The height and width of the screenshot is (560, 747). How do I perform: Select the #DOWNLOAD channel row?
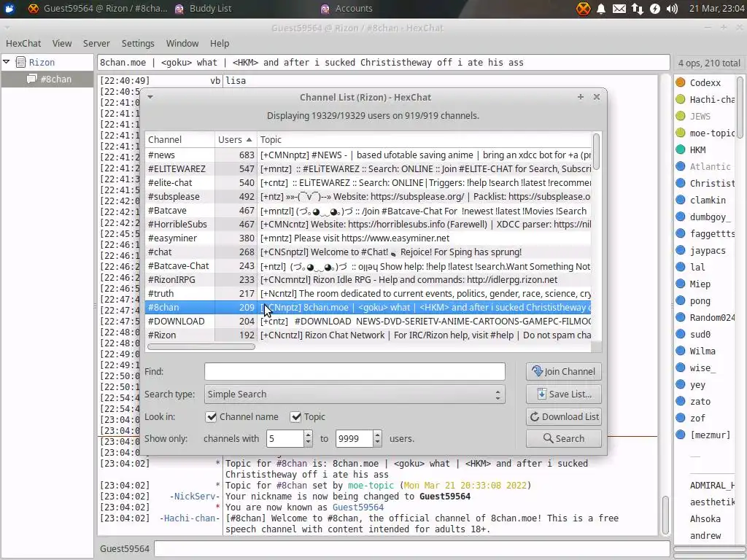point(368,321)
